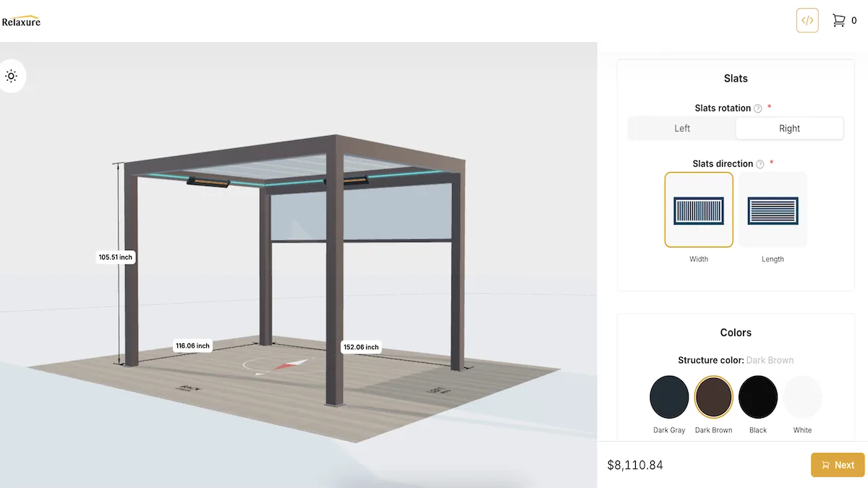Open the shopping cart icon
This screenshot has width=868, height=488.
839,20
